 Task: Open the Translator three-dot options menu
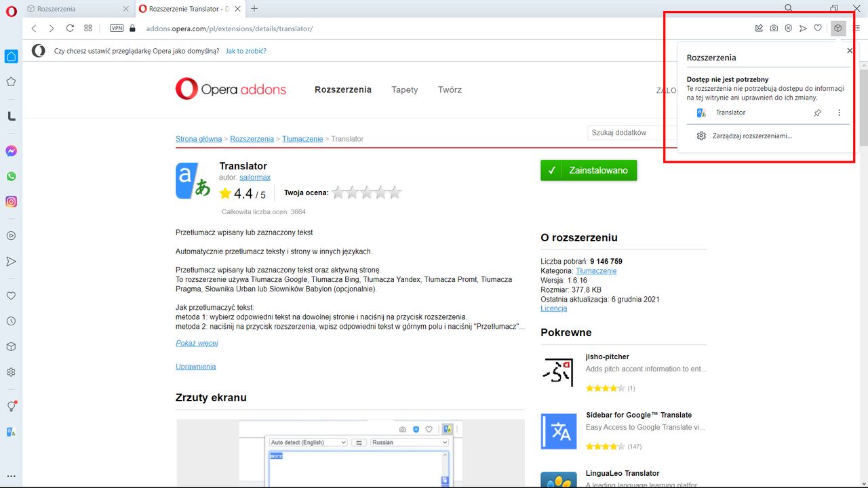pyautogui.click(x=840, y=113)
